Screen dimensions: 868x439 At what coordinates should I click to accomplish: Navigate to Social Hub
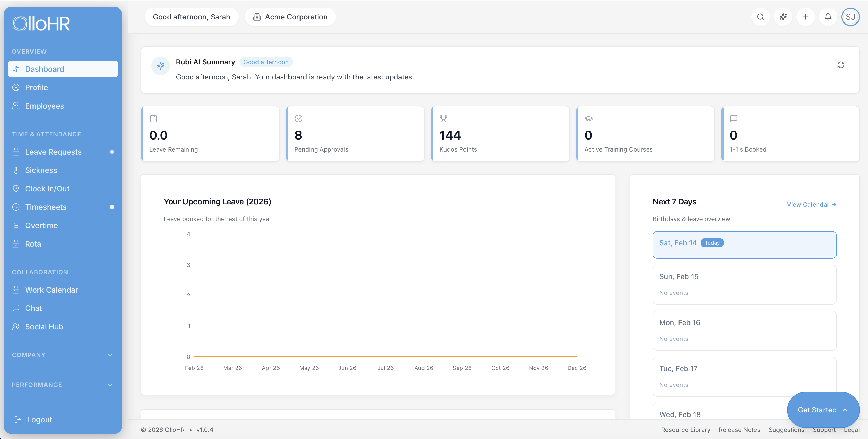pos(44,327)
